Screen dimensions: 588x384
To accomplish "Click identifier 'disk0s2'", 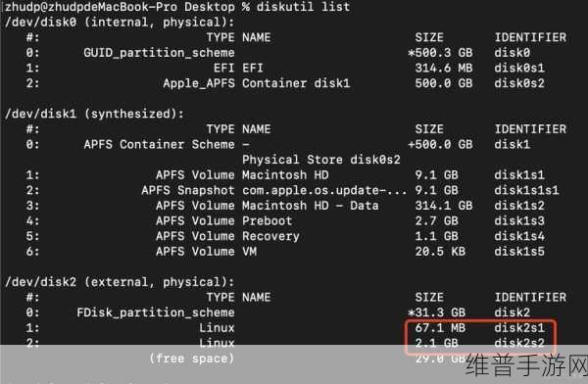I will [x=519, y=83].
